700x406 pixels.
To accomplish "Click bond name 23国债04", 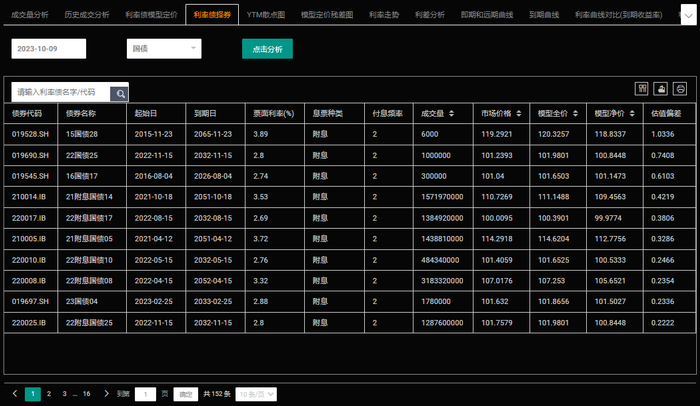I will click(x=82, y=301).
